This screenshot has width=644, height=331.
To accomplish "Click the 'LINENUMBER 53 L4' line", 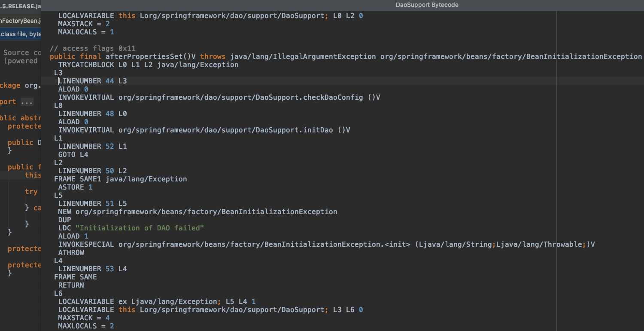I will tap(92, 269).
